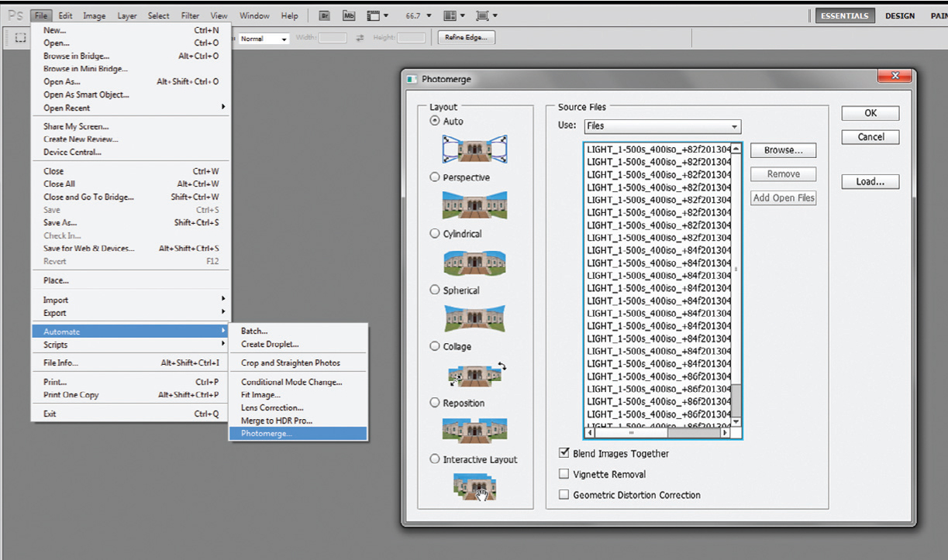Click Browse... to add source files
Viewport: 948px width, 560px height.
[784, 150]
